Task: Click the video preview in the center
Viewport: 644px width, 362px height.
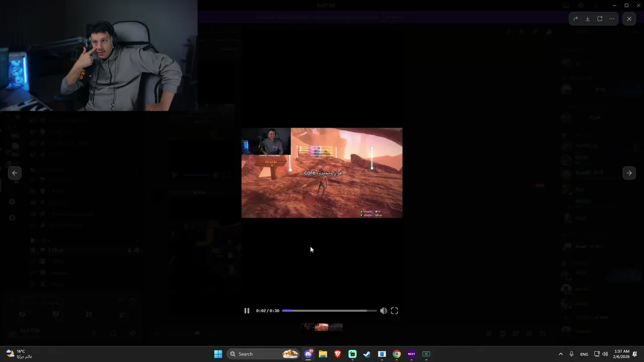Action: point(322,173)
